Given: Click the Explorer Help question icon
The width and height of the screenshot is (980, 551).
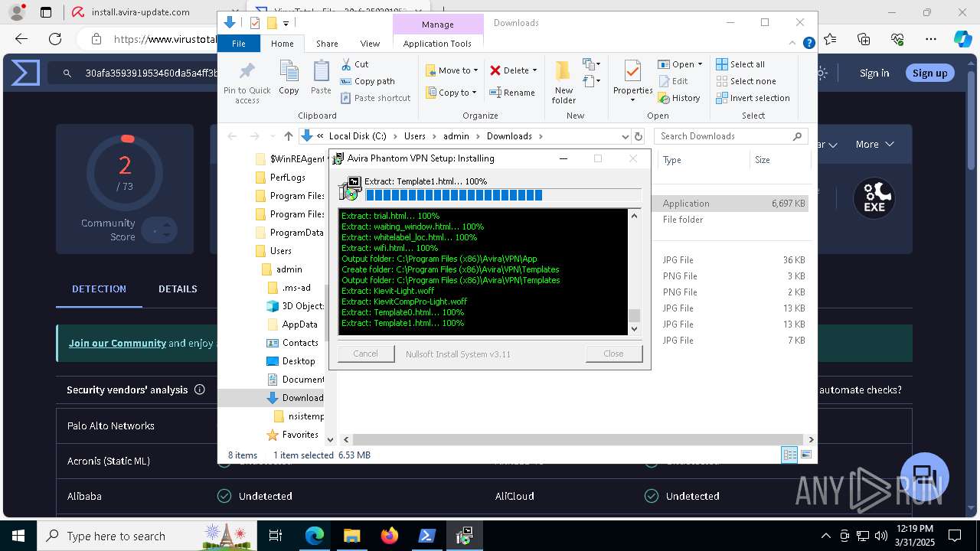Looking at the screenshot, I should [808, 44].
